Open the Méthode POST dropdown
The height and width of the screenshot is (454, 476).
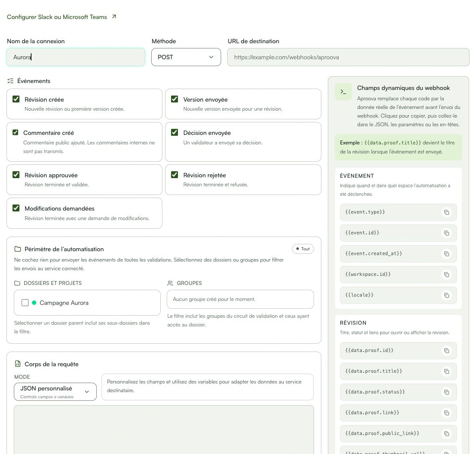[x=186, y=57]
